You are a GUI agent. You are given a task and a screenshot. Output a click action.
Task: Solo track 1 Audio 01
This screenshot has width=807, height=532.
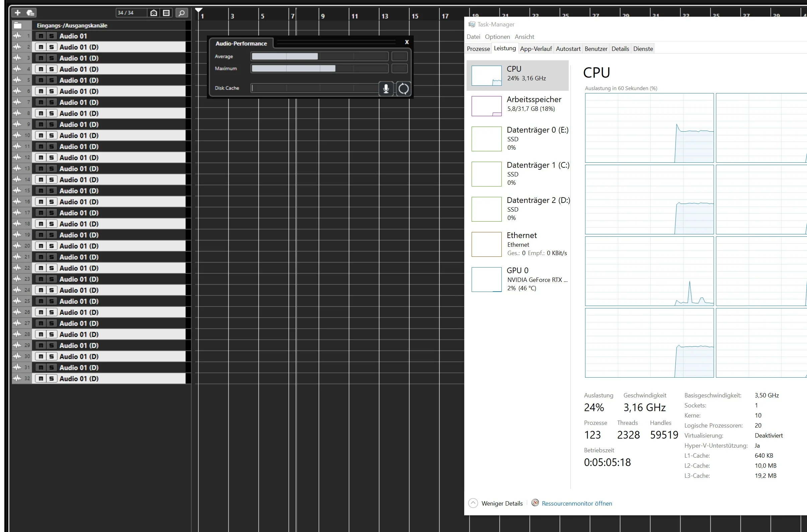click(x=52, y=36)
